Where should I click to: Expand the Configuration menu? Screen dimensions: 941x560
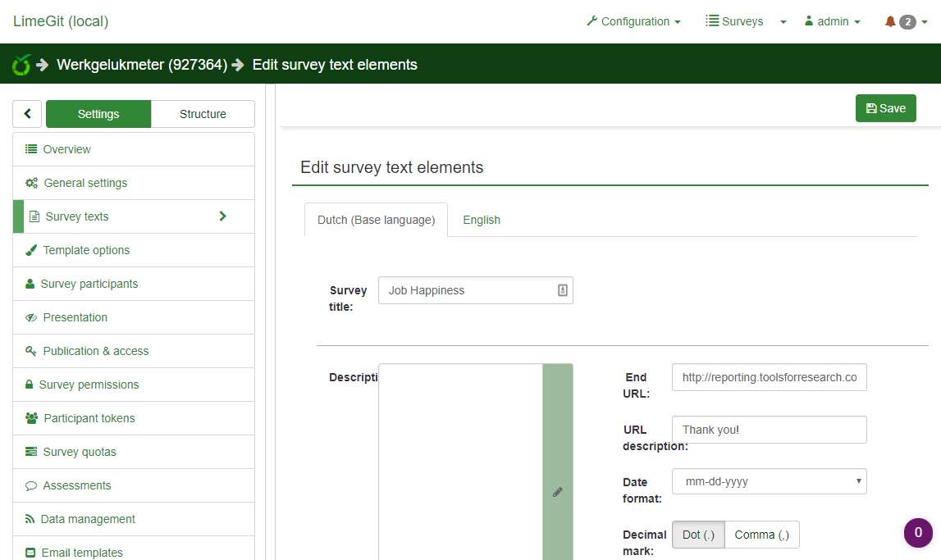point(633,22)
